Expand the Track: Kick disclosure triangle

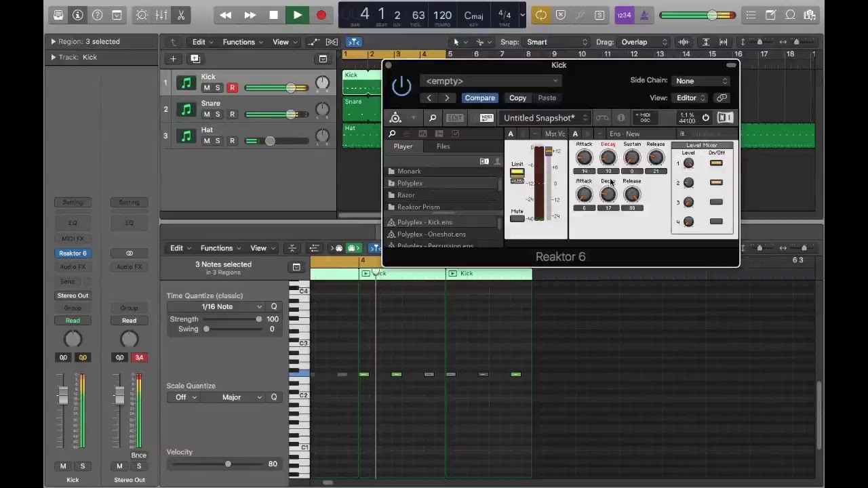53,57
